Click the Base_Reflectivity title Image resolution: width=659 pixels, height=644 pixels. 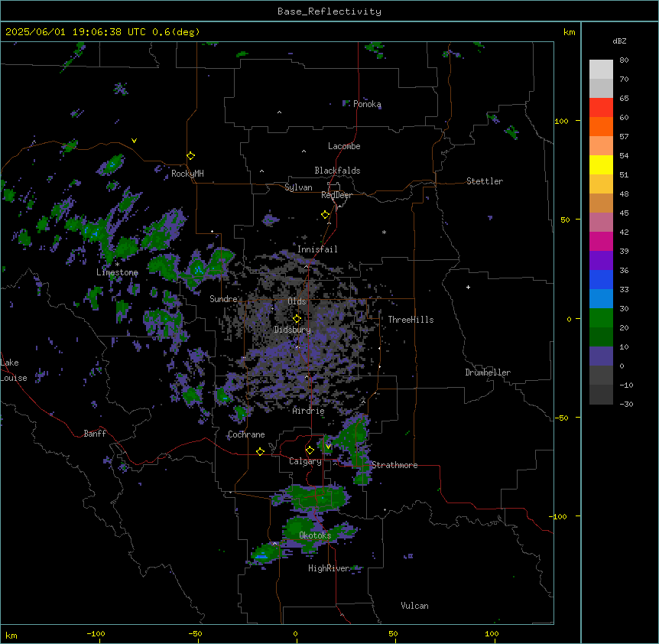click(329, 11)
